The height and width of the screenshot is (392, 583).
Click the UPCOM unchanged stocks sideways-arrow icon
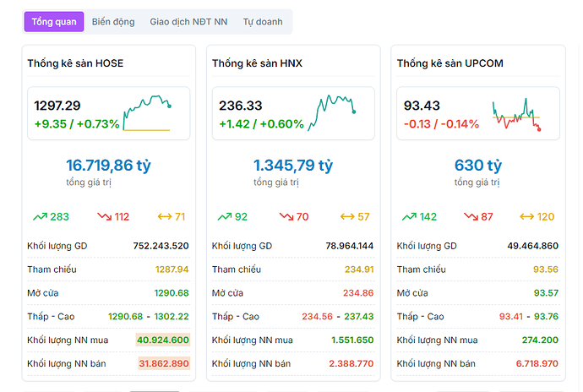pyautogui.click(x=527, y=217)
